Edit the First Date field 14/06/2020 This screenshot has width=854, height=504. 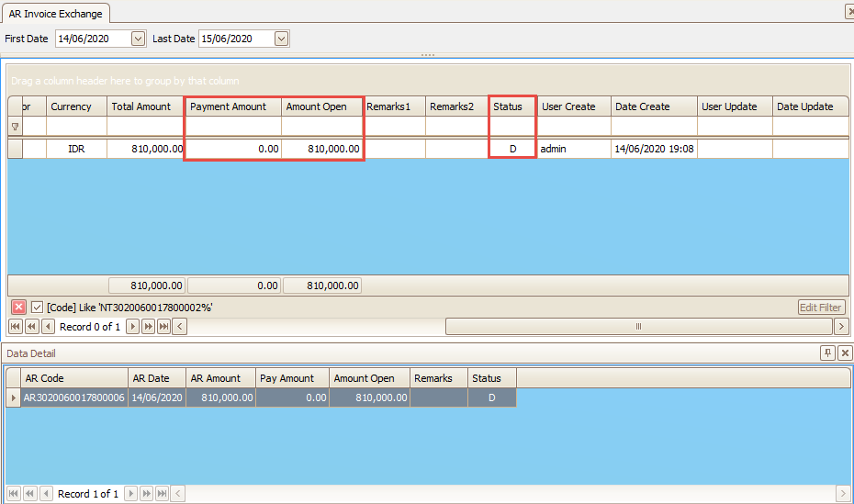[93, 39]
